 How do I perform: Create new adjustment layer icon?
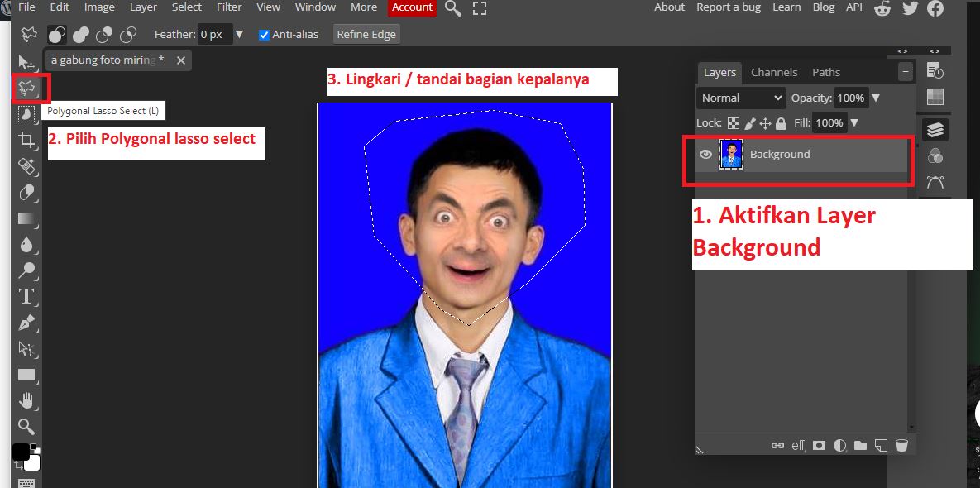coord(840,446)
